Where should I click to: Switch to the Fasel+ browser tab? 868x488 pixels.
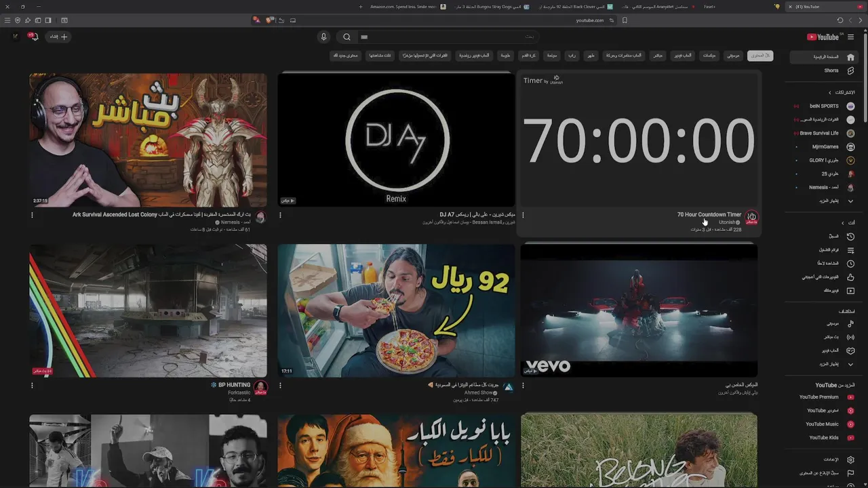click(x=709, y=7)
